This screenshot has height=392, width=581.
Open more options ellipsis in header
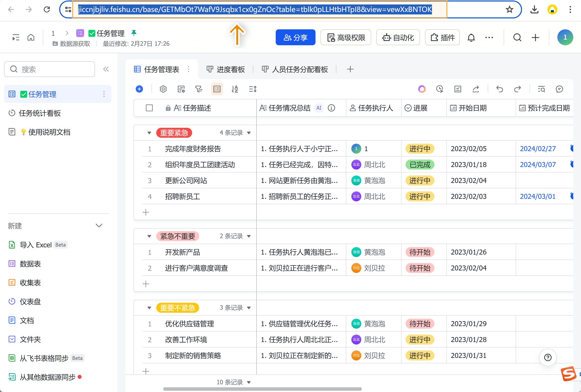(x=489, y=38)
